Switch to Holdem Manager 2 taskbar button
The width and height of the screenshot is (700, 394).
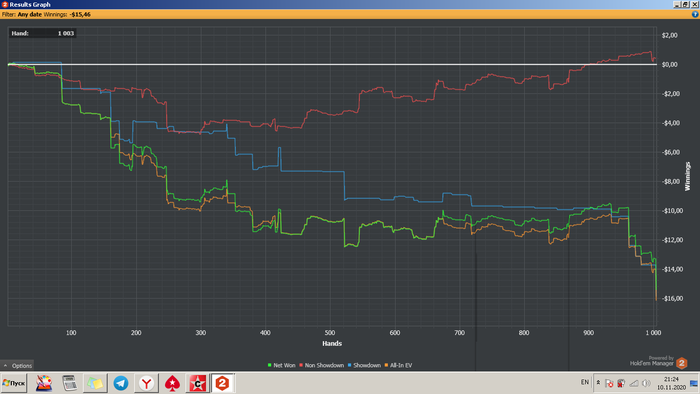click(x=222, y=383)
